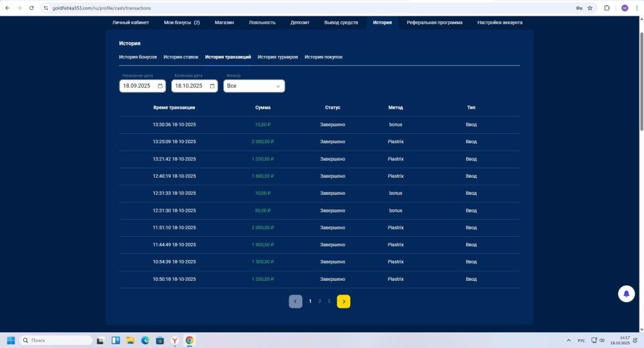Go forward using browser forward arrow
This screenshot has width=644, height=348.
19,8
